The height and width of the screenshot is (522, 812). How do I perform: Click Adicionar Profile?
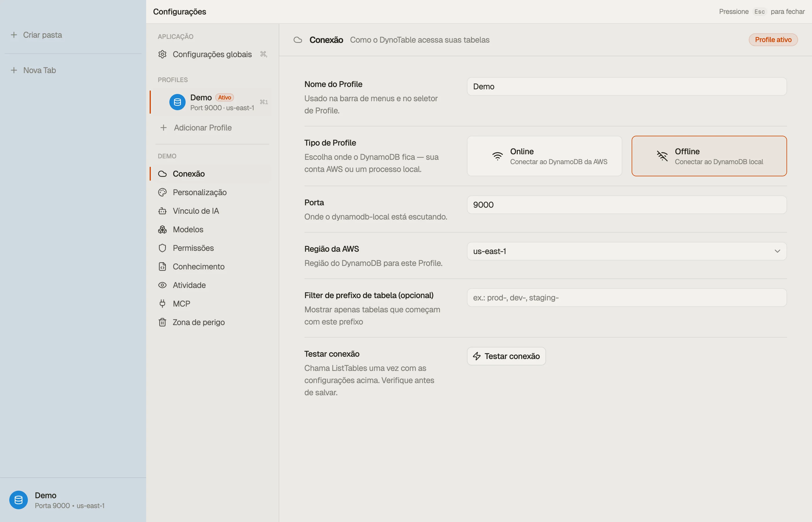212,128
